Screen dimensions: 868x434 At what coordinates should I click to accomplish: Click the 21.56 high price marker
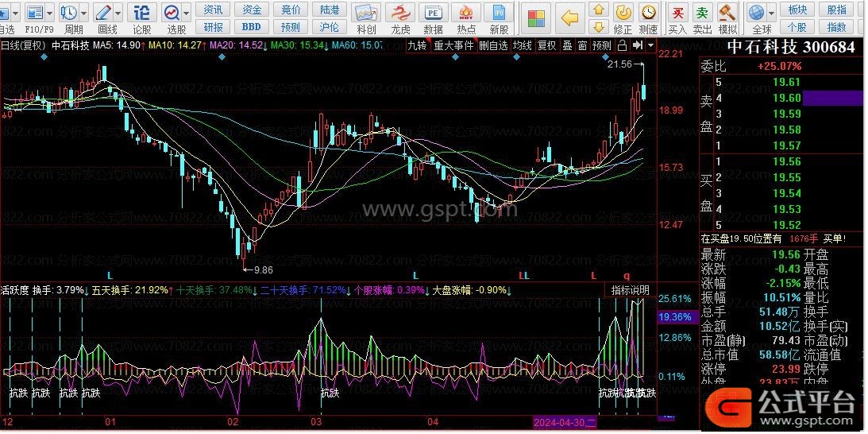pyautogui.click(x=619, y=64)
